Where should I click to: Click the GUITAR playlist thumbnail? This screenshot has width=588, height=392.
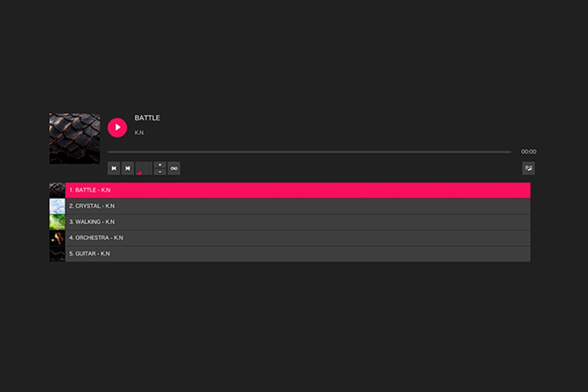(57, 254)
